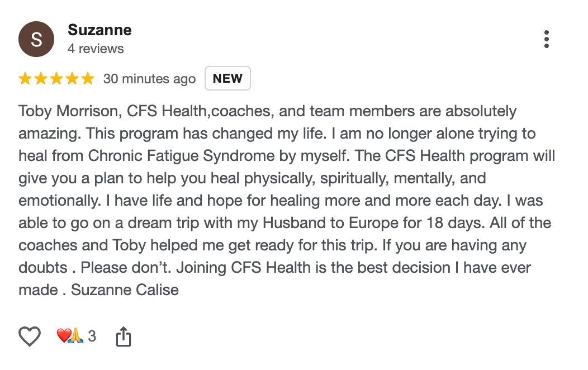The width and height of the screenshot is (588, 370).
Task: Click the second yellow rating star
Action: point(41,79)
